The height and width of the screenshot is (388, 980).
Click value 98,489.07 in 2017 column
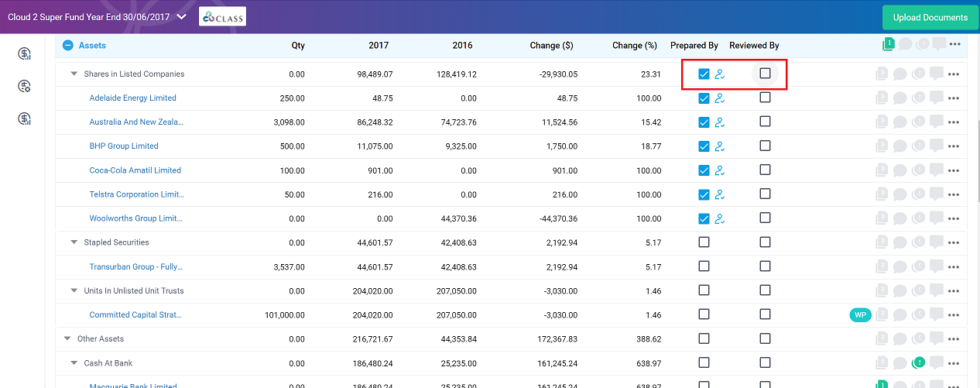click(374, 74)
